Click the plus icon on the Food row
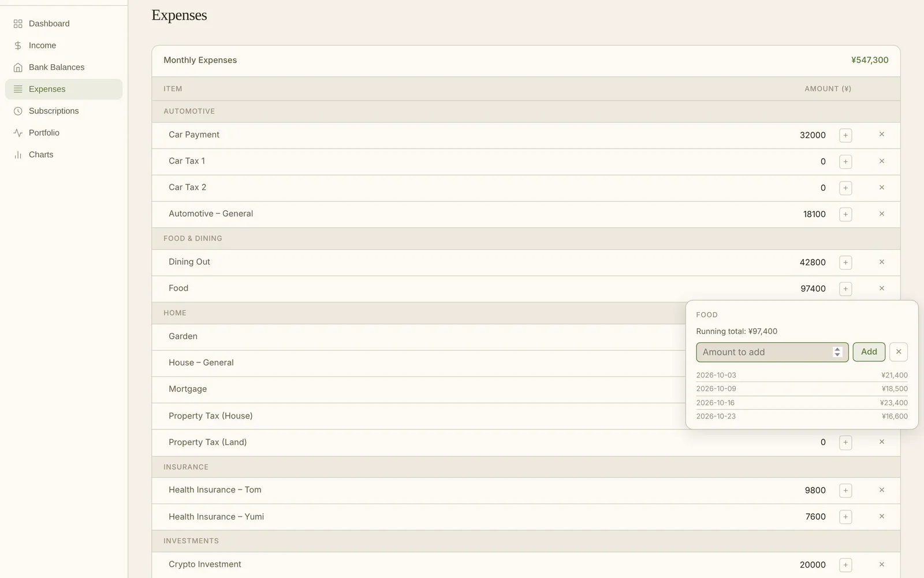This screenshot has width=924, height=578. (x=845, y=288)
